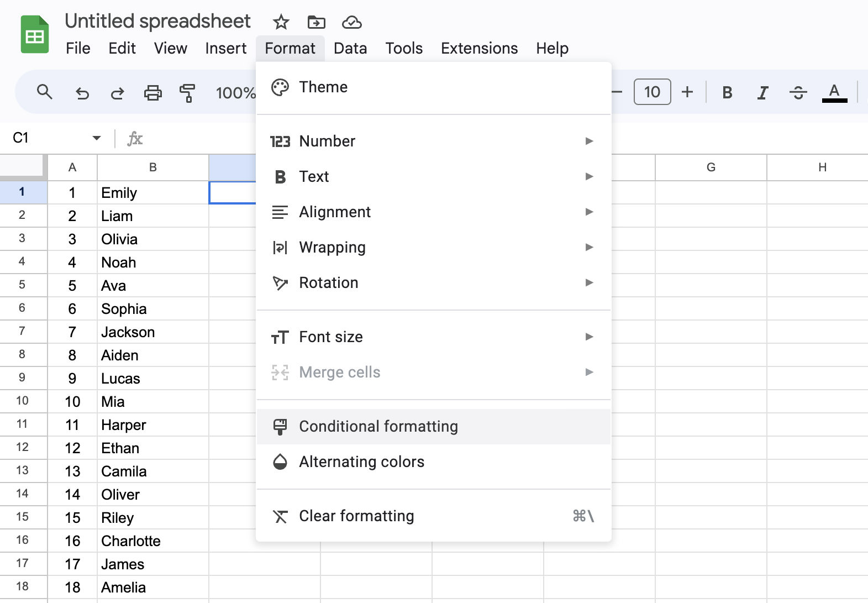Open the Edit menu
This screenshot has width=868, height=603.
tap(122, 48)
